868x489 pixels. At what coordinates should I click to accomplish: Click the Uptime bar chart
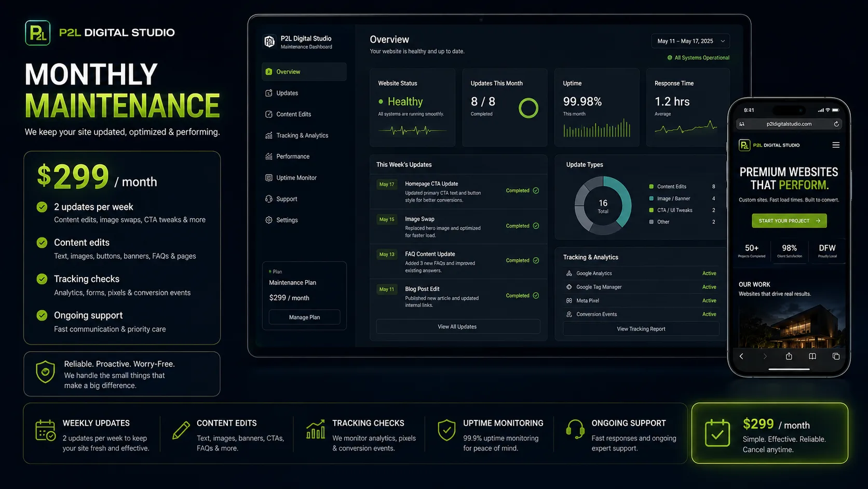point(597,128)
